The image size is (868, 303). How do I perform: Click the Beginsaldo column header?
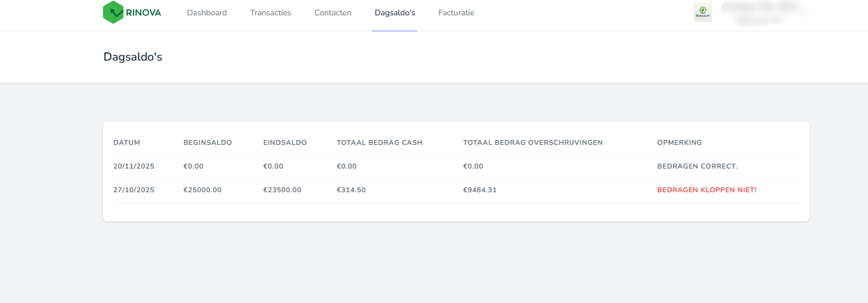[x=208, y=143]
